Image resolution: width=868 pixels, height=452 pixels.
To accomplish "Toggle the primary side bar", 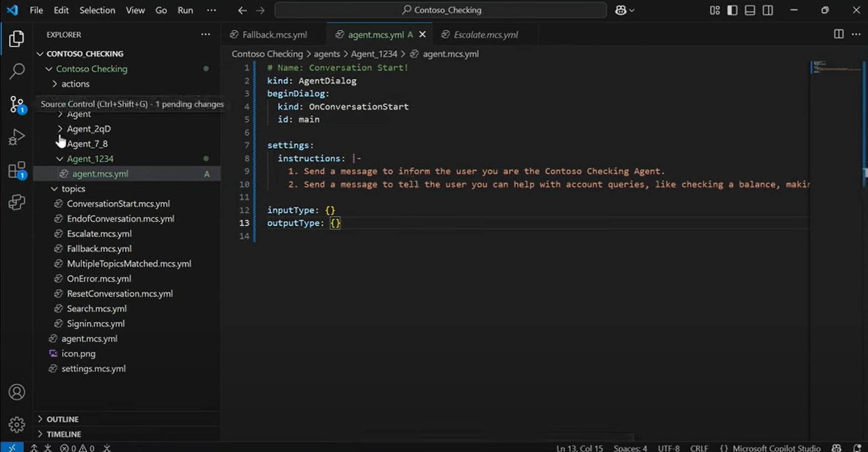I will [x=732, y=10].
